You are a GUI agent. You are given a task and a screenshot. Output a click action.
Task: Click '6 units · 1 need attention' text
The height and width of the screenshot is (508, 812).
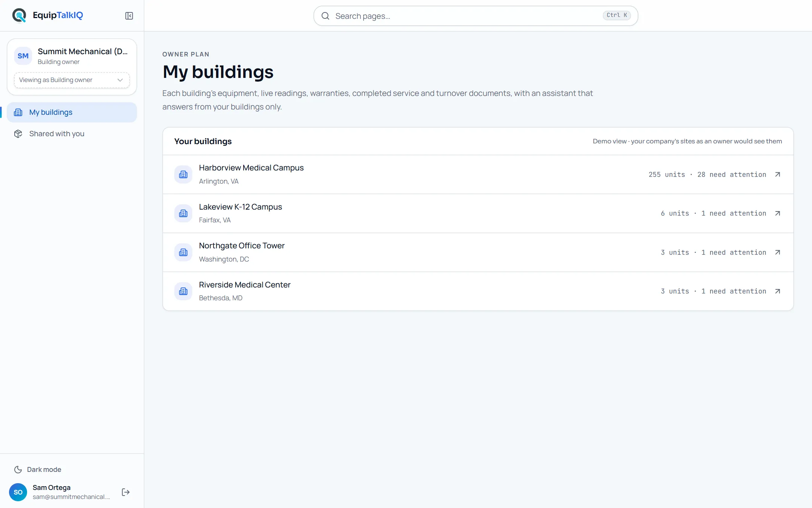click(x=713, y=213)
